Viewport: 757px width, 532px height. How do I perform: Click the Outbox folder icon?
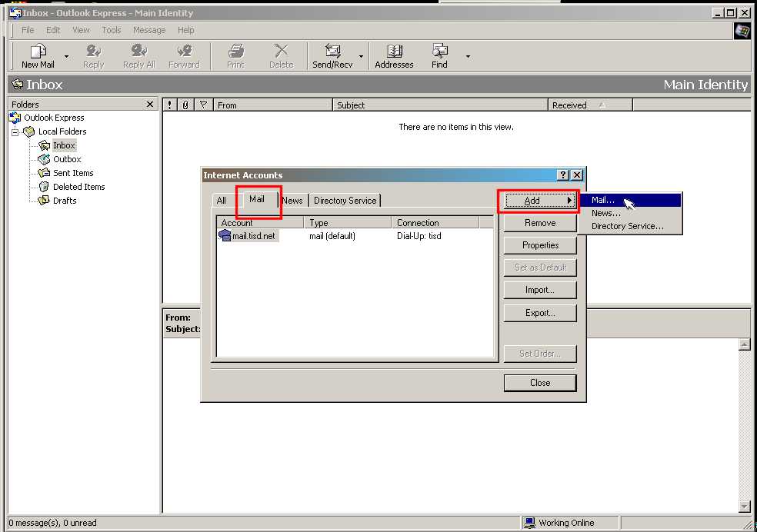click(44, 158)
